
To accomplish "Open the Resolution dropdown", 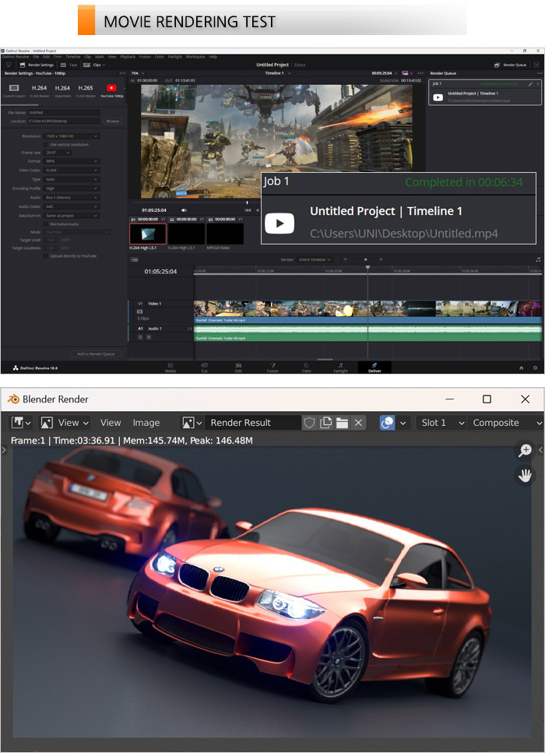I will pos(72,136).
